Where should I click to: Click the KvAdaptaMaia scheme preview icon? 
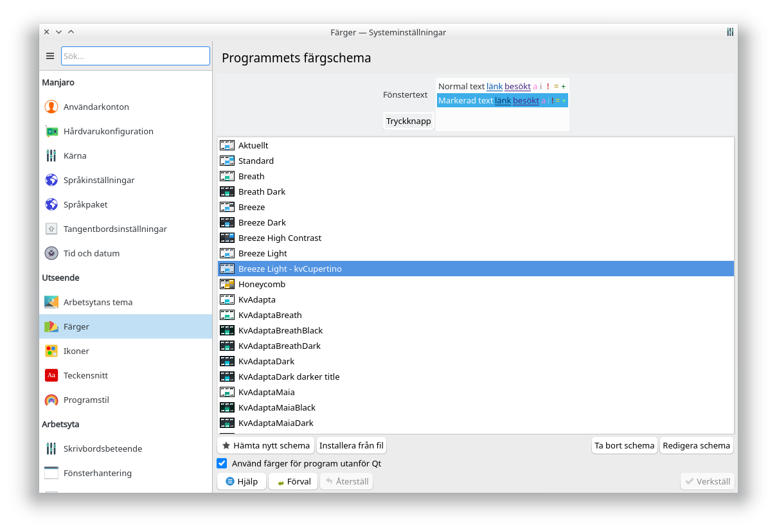click(227, 392)
